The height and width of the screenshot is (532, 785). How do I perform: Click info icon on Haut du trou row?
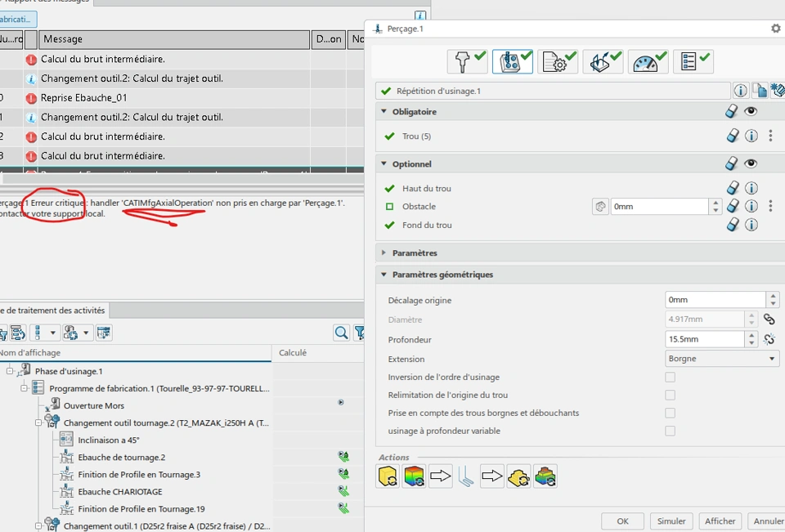click(751, 188)
